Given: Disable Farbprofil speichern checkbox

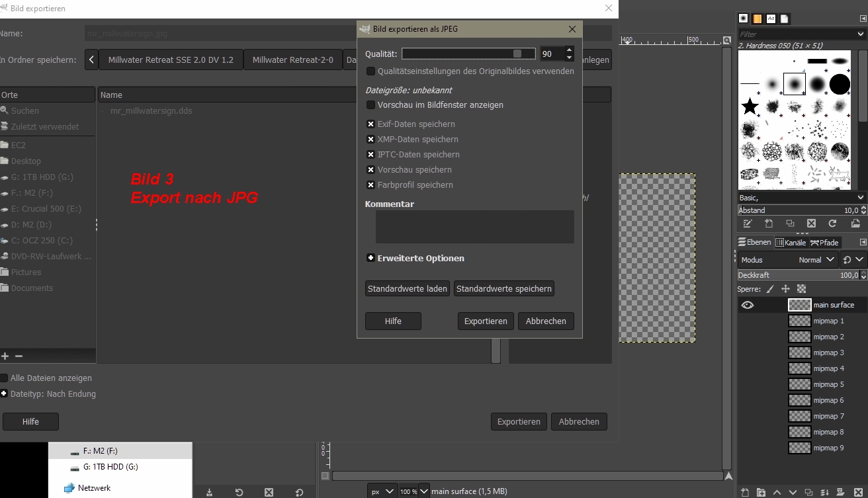Looking at the screenshot, I should tap(371, 185).
